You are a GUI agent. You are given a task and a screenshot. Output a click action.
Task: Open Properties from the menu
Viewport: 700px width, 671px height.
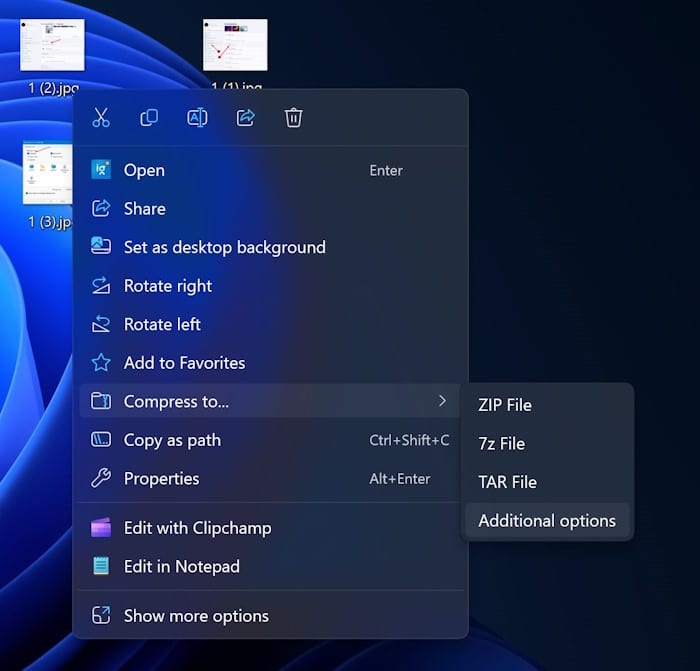pyautogui.click(x=269, y=478)
